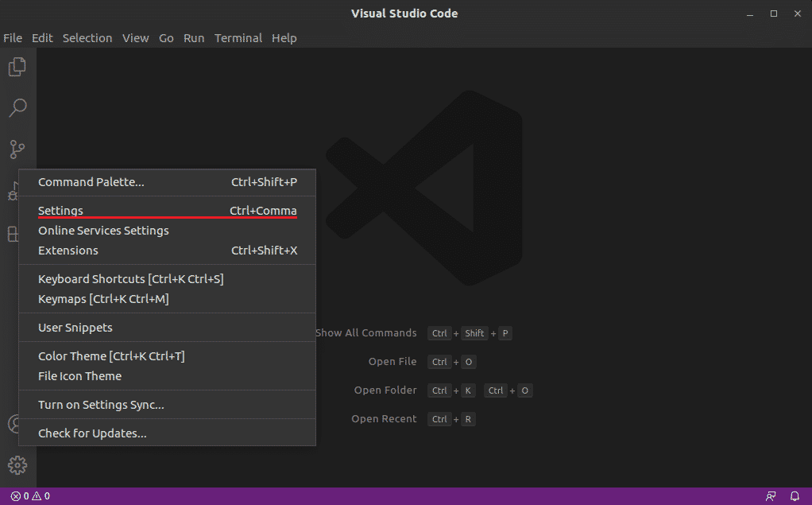
Task: Open the Explorer icon in activity bar
Action: tap(17, 67)
